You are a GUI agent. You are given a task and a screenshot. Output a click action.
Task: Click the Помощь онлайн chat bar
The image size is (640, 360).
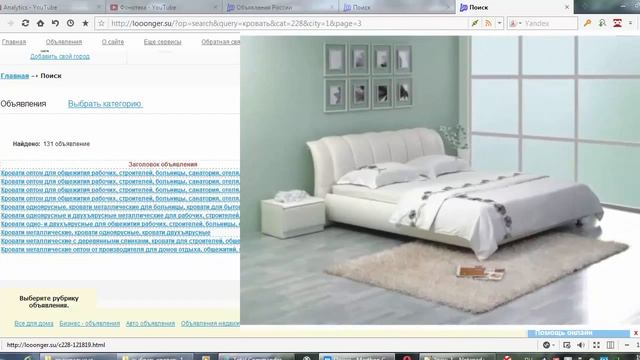[x=578, y=333]
